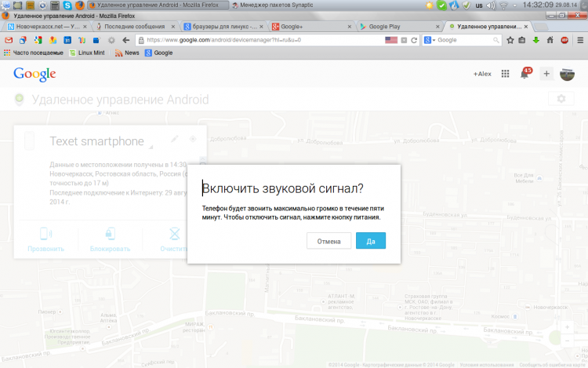The width and height of the screenshot is (588, 368).
Task: Click the Google logo
Action: click(34, 75)
